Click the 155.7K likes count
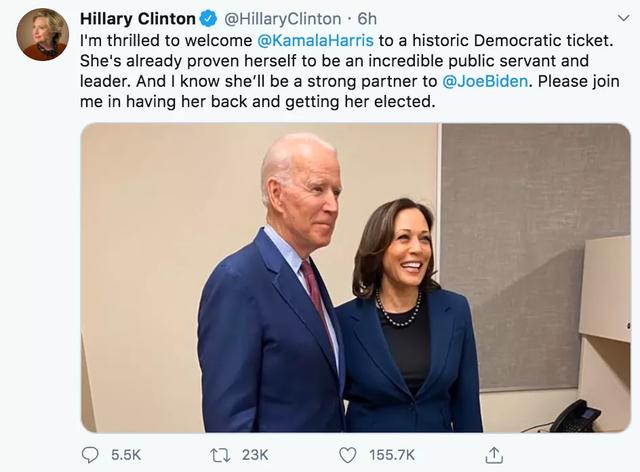Image resolution: width=640 pixels, height=472 pixels. click(392, 454)
